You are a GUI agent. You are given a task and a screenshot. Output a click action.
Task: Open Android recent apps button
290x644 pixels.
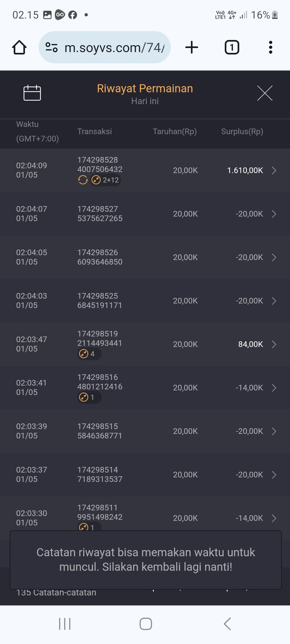click(x=65, y=624)
